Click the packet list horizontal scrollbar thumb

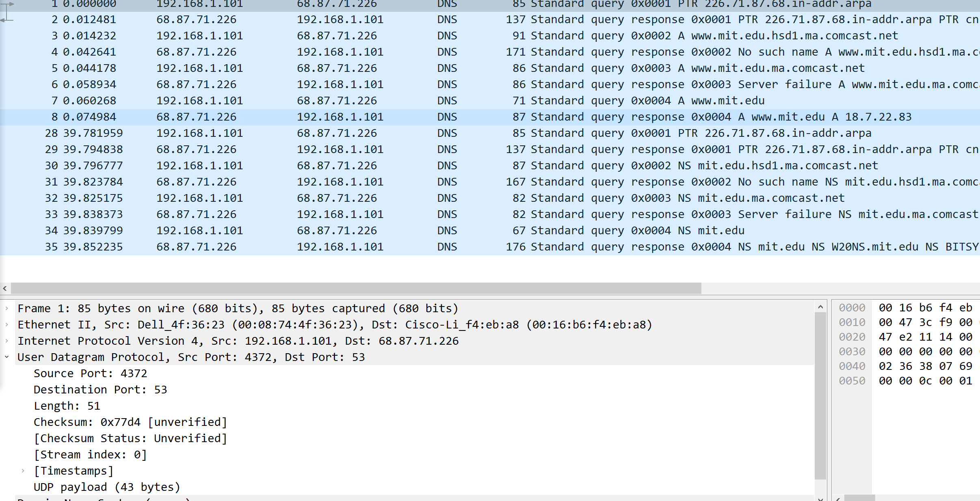[x=356, y=288]
